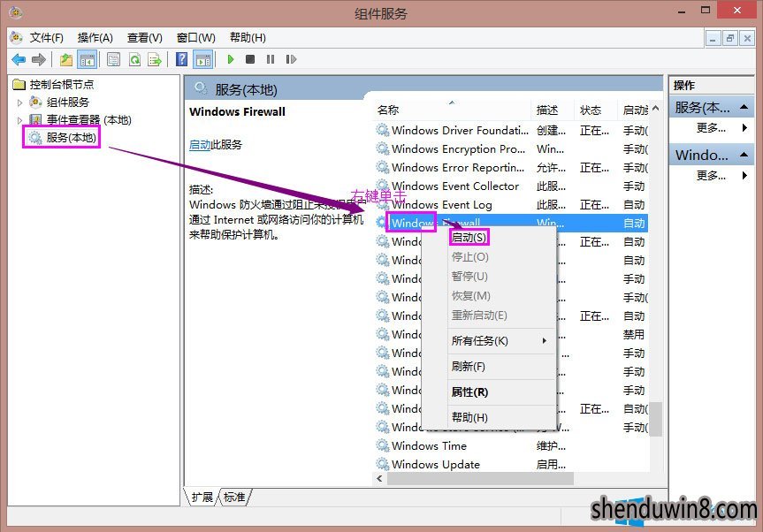Screen dimensions: 763x532
Task: Toggle the show/hide action pane icon
Action: [x=203, y=60]
